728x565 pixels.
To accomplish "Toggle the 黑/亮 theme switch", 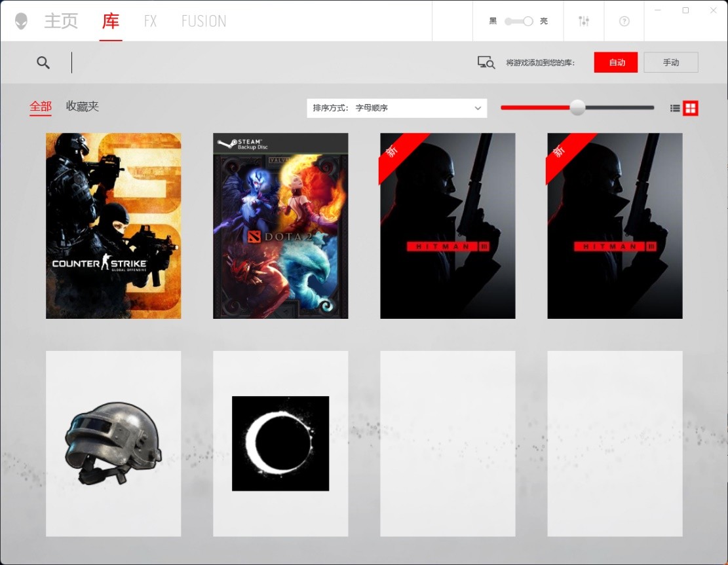I will [x=519, y=22].
